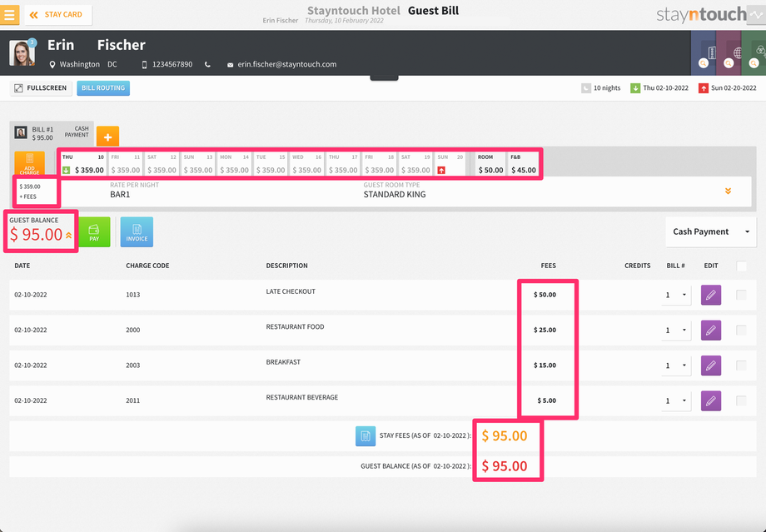Collapse guest balance with orange chevron

[69, 236]
